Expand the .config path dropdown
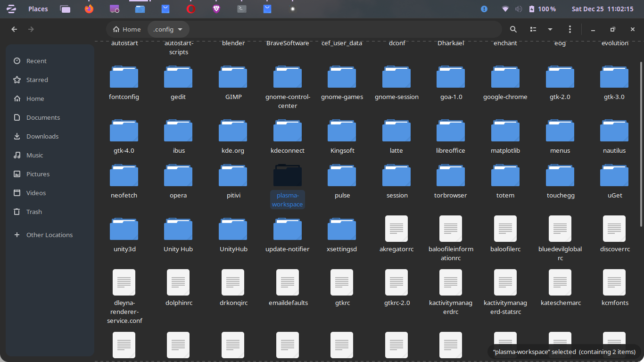The image size is (644, 362). 180,29
